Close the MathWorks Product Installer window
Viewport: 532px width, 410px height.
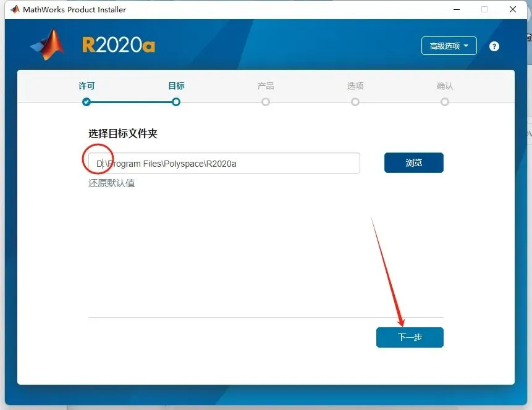click(x=513, y=9)
